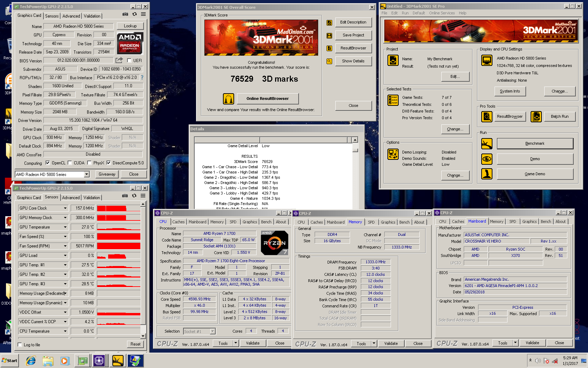
Task: Switch to Advanced tab in top GPU-Z window
Action: [x=71, y=16]
